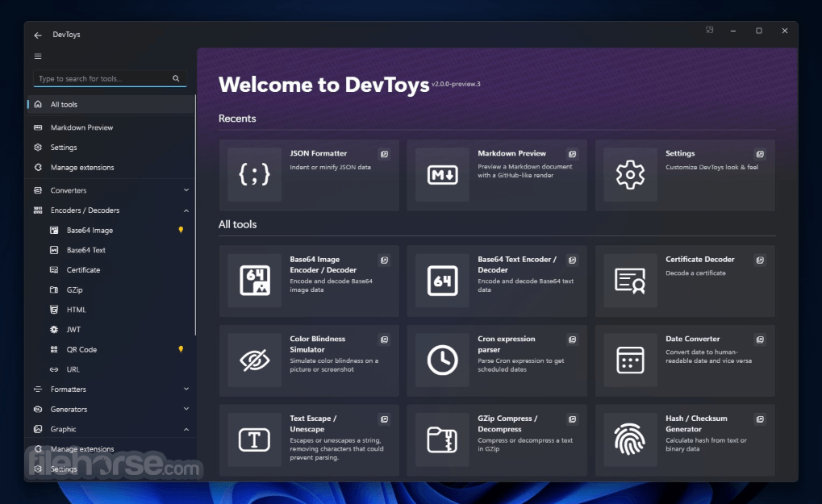822x504 pixels.
Task: Click the search magnifier icon
Action: [x=176, y=78]
